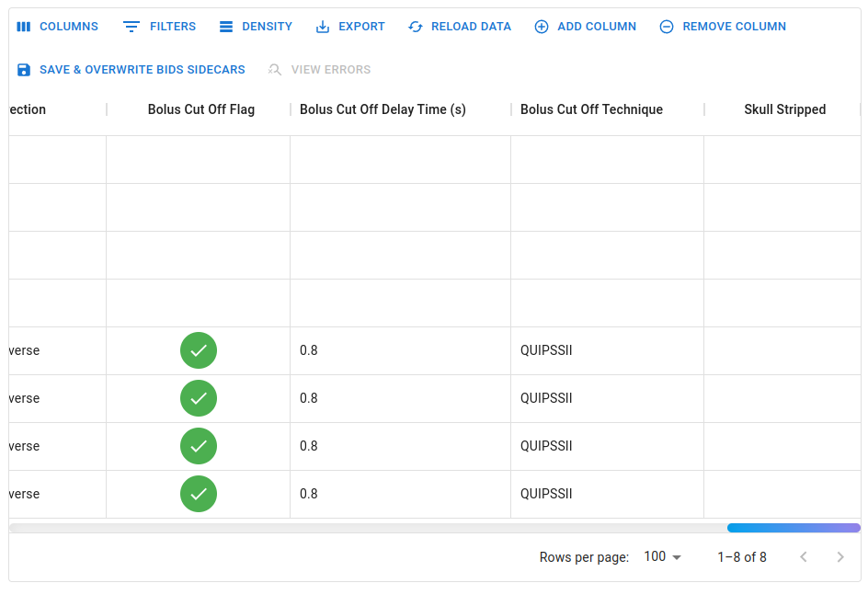Click the 'Rows per page:' label
This screenshot has width=868, height=606.
(584, 557)
